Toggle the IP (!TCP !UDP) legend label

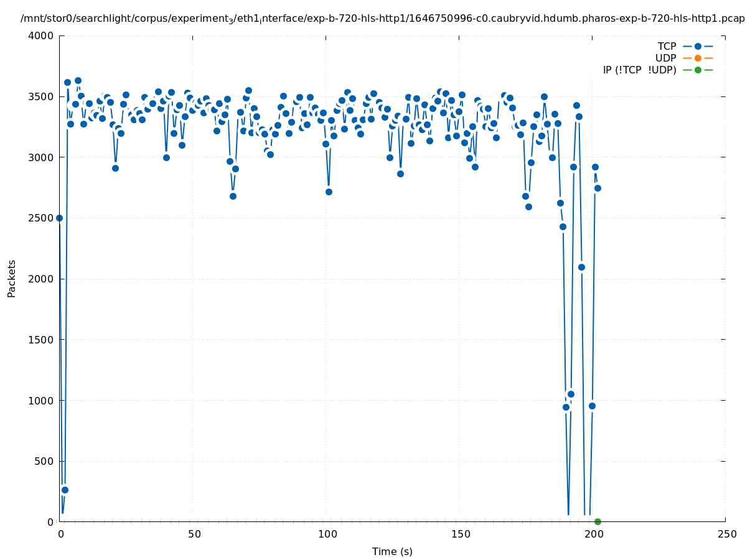tap(639, 70)
